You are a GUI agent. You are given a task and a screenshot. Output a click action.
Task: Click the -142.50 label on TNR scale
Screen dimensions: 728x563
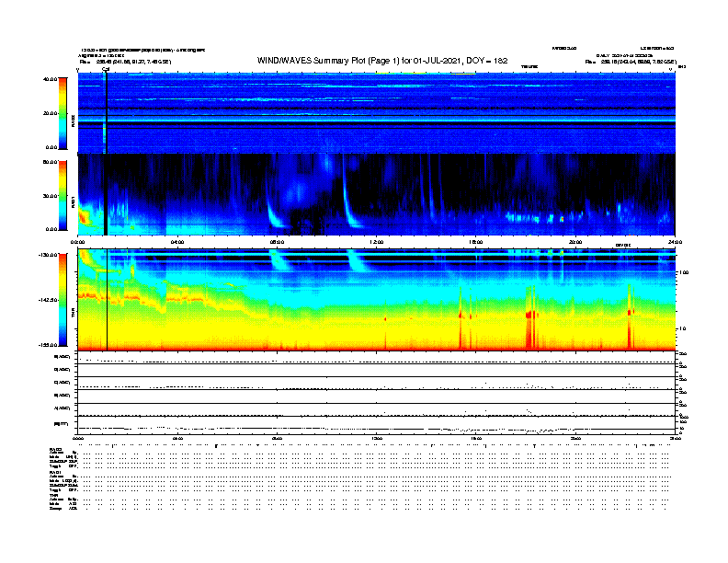click(x=48, y=300)
